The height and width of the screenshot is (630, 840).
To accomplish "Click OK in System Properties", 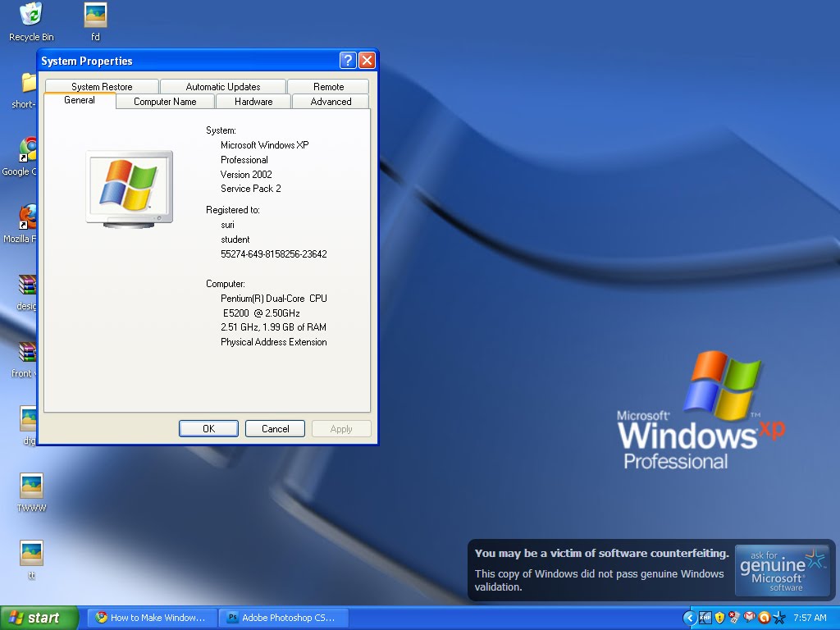I will [x=208, y=428].
